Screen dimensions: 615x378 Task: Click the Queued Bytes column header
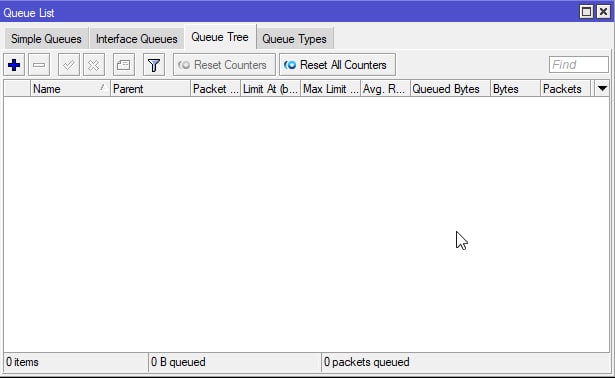tap(450, 89)
